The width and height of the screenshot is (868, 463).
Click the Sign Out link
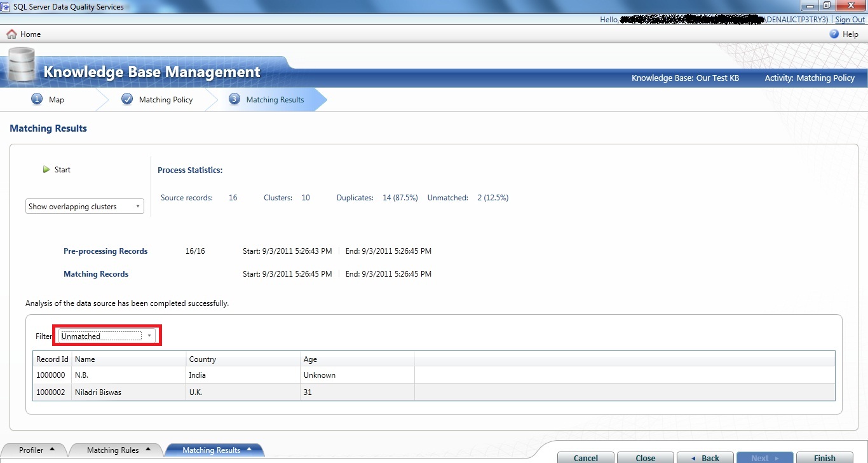click(x=850, y=20)
